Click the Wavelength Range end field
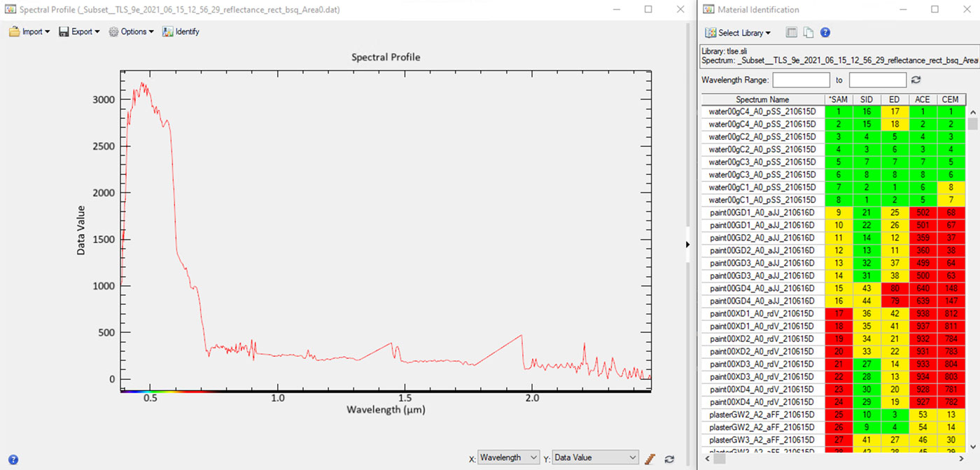The width and height of the screenshot is (980, 470). 877,80
